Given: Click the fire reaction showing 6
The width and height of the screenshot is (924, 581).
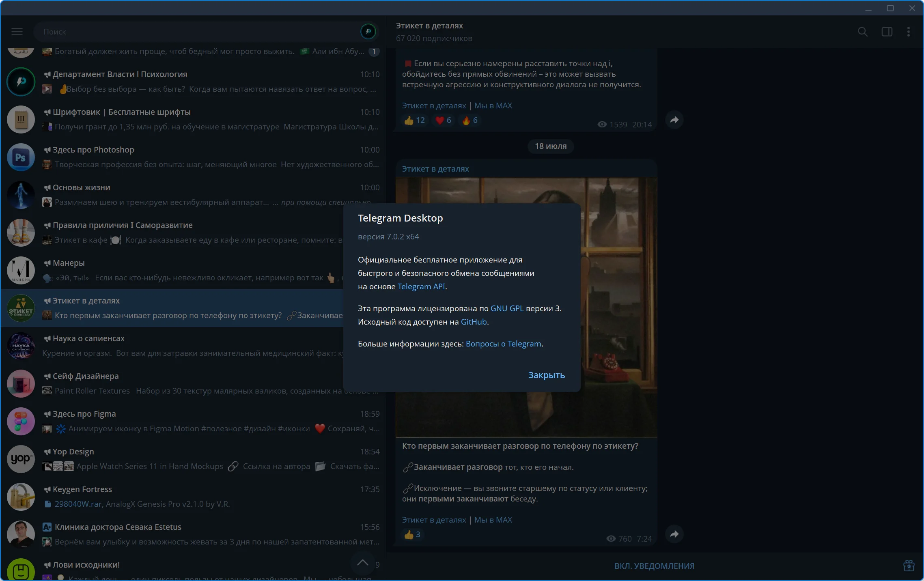Looking at the screenshot, I should click(x=470, y=120).
